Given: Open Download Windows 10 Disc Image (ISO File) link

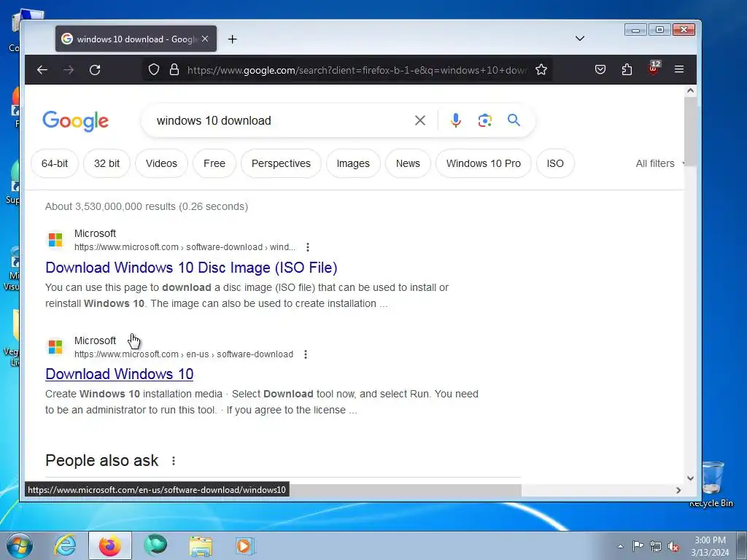Looking at the screenshot, I should coord(192,268).
